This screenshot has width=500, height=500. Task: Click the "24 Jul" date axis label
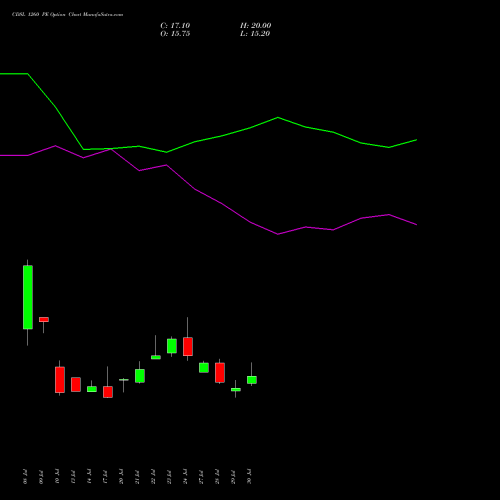[x=185, y=477]
